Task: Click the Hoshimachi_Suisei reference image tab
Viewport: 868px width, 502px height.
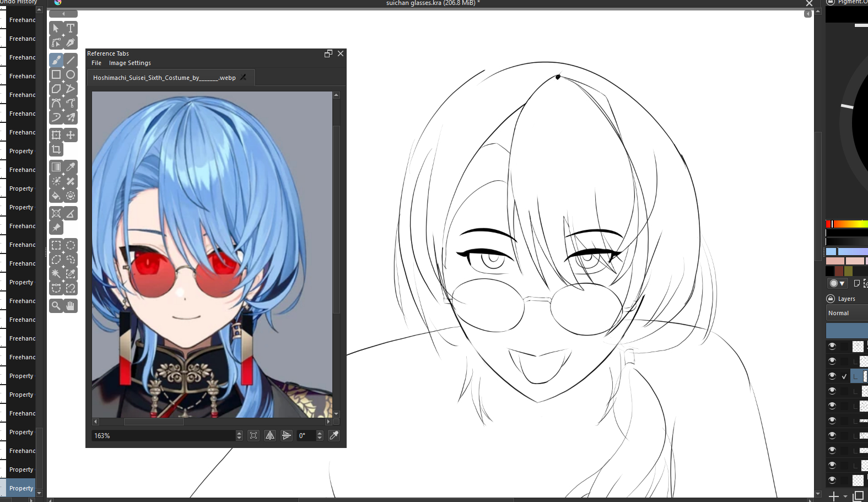Action: [164, 78]
